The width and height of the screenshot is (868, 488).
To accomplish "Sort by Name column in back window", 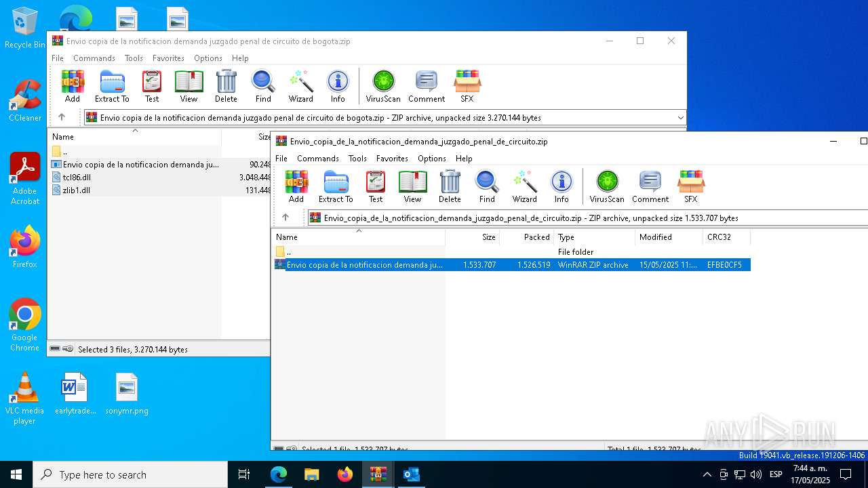I will [134, 137].
